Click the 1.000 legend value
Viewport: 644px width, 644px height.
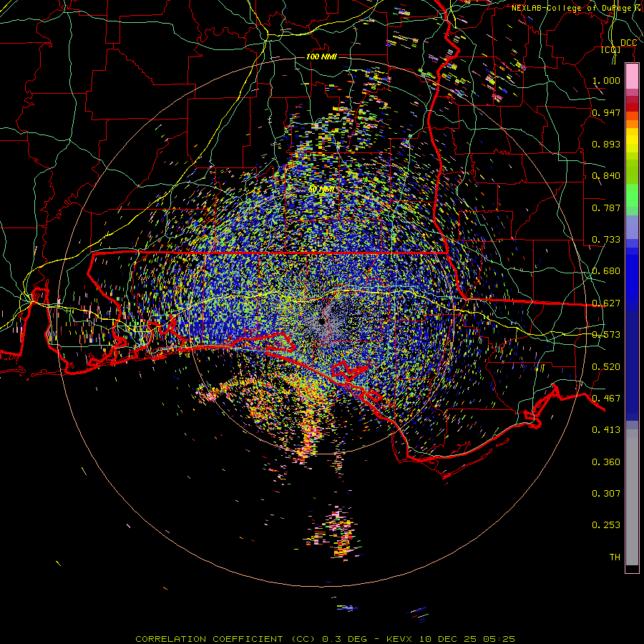[x=606, y=80]
